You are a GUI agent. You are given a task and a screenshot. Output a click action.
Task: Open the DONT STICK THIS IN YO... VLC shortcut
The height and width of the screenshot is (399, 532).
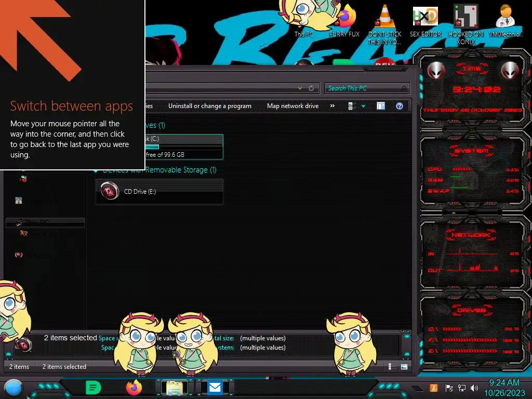click(x=384, y=24)
